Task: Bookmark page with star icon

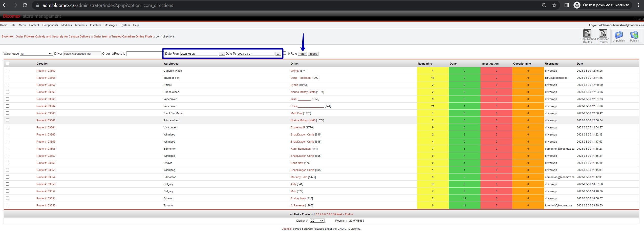Action: [554, 5]
